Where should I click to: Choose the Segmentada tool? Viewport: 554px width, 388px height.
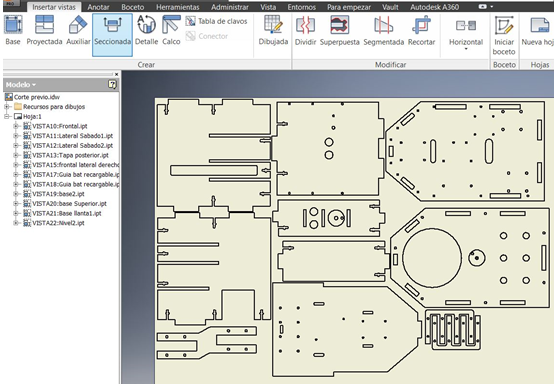(383, 31)
